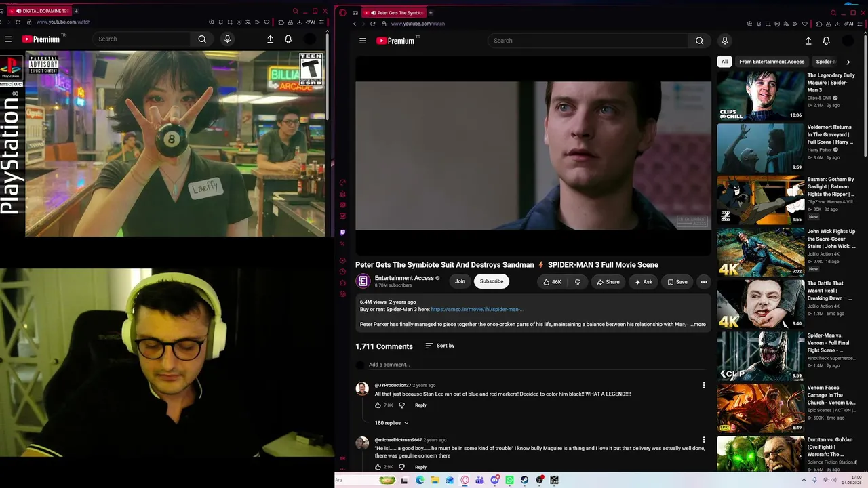Open a new tab in the right browser window
868x488 pixels.
pos(431,12)
